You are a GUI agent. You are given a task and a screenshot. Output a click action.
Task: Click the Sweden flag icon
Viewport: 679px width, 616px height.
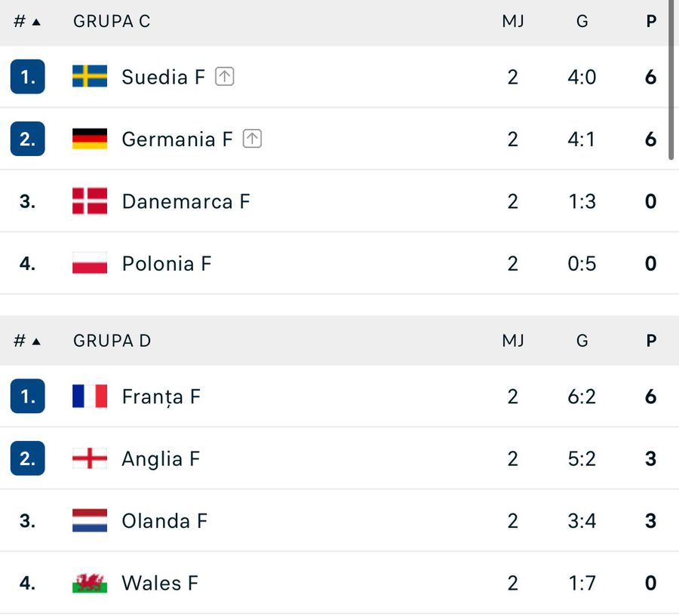point(88,77)
